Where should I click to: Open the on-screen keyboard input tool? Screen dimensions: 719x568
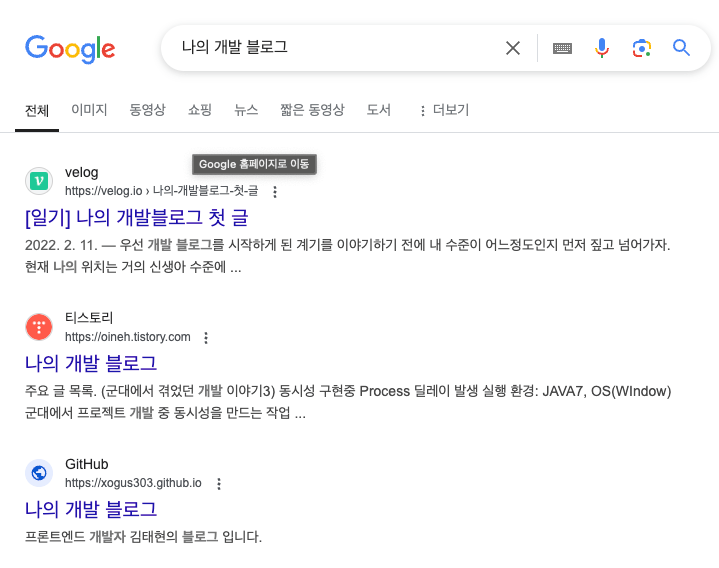pos(562,48)
